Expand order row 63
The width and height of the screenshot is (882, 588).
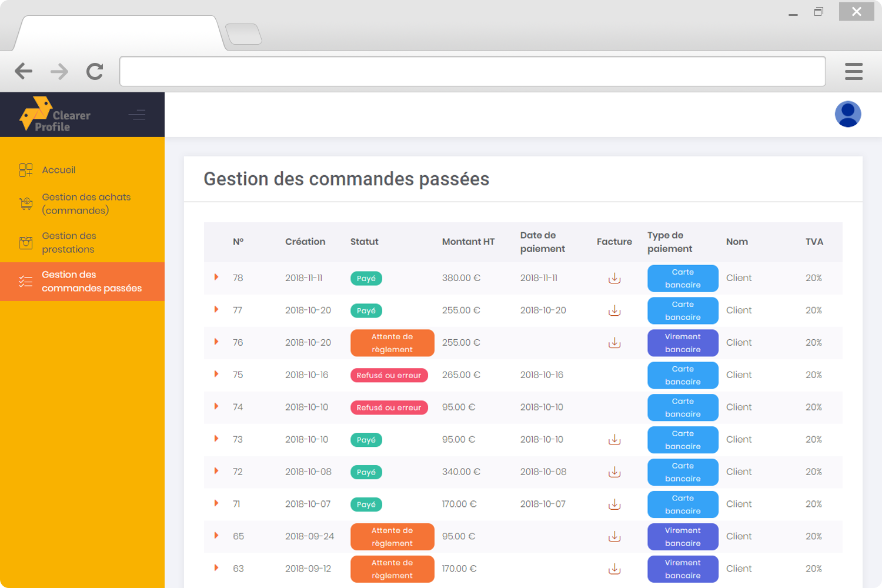216,568
